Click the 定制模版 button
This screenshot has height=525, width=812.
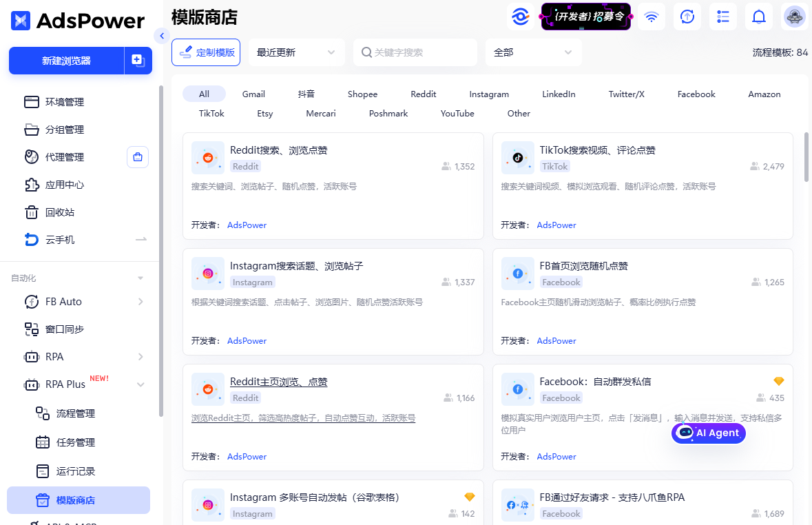pyautogui.click(x=206, y=52)
